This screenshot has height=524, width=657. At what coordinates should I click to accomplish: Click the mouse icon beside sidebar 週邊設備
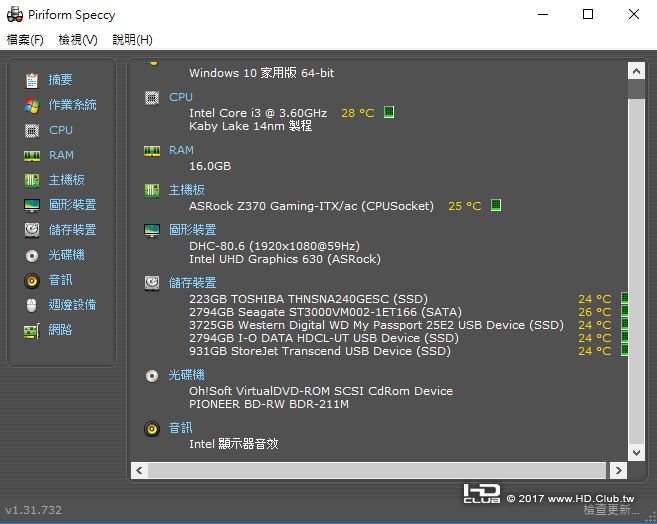[32, 305]
